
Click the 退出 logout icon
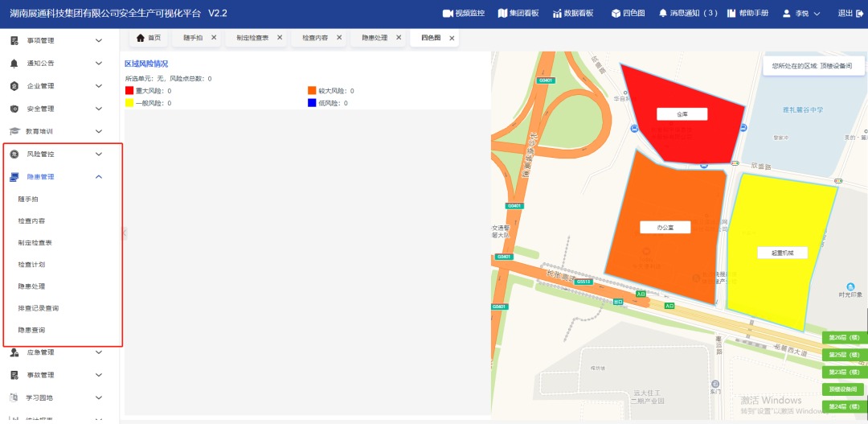click(859, 14)
